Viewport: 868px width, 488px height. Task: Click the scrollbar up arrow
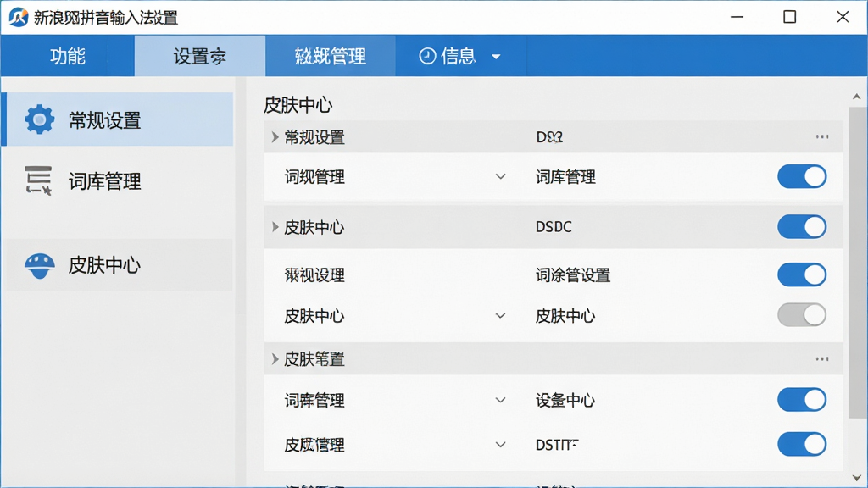[x=857, y=97]
